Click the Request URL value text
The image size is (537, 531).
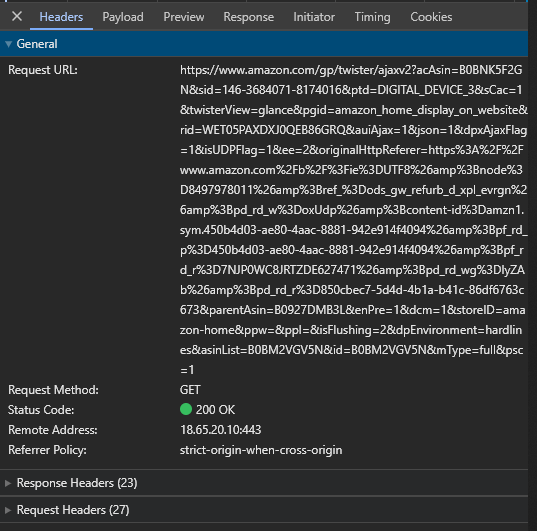tap(353, 220)
